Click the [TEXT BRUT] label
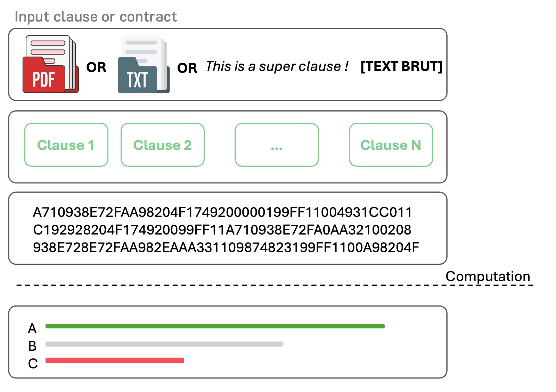The height and width of the screenshot is (392, 556). 401,66
